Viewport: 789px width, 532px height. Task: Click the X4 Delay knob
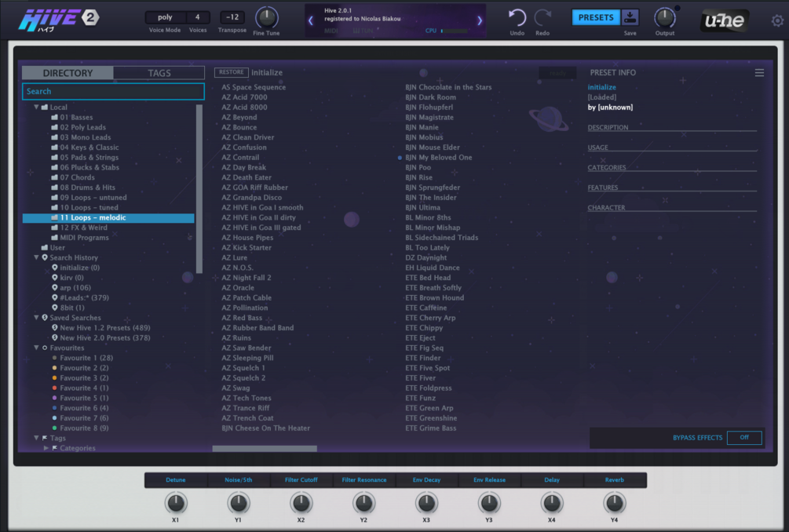(551, 502)
